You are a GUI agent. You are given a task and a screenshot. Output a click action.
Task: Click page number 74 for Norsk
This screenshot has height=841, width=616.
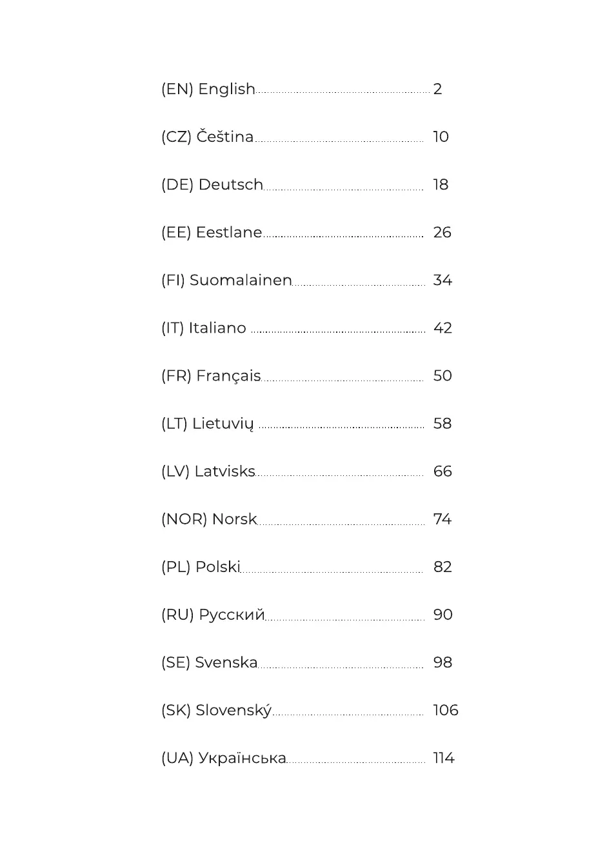pyautogui.click(x=442, y=519)
